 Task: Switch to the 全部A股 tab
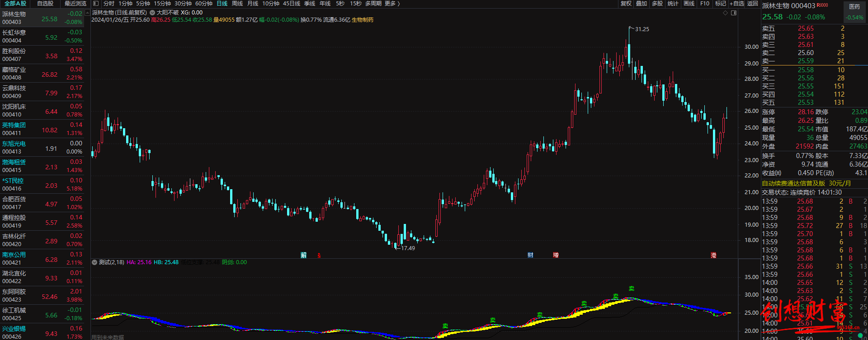15,4
